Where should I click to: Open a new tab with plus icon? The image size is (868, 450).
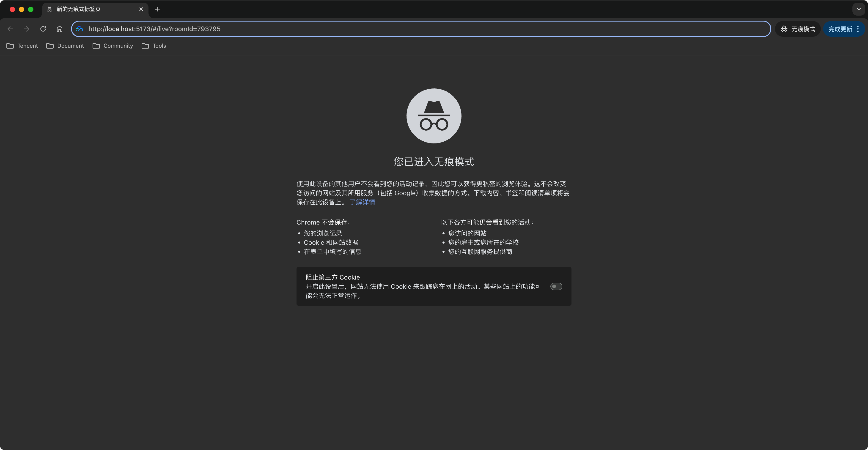coord(157,9)
